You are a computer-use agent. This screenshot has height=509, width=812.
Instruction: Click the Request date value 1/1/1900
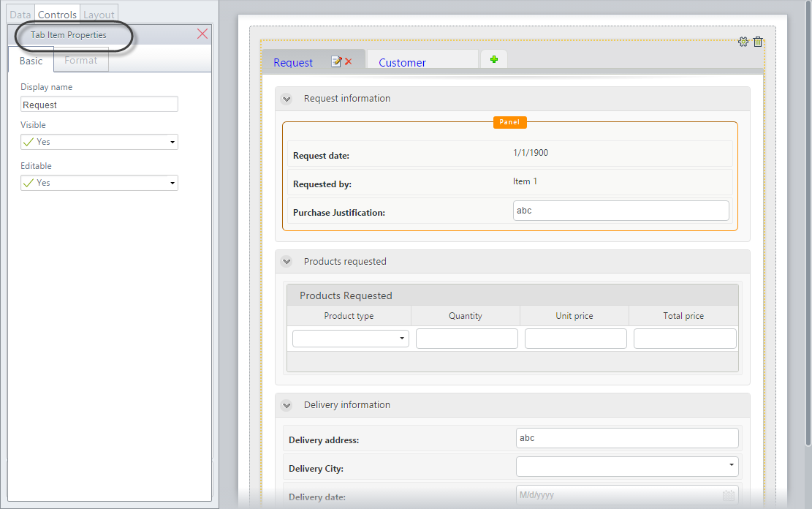(531, 153)
